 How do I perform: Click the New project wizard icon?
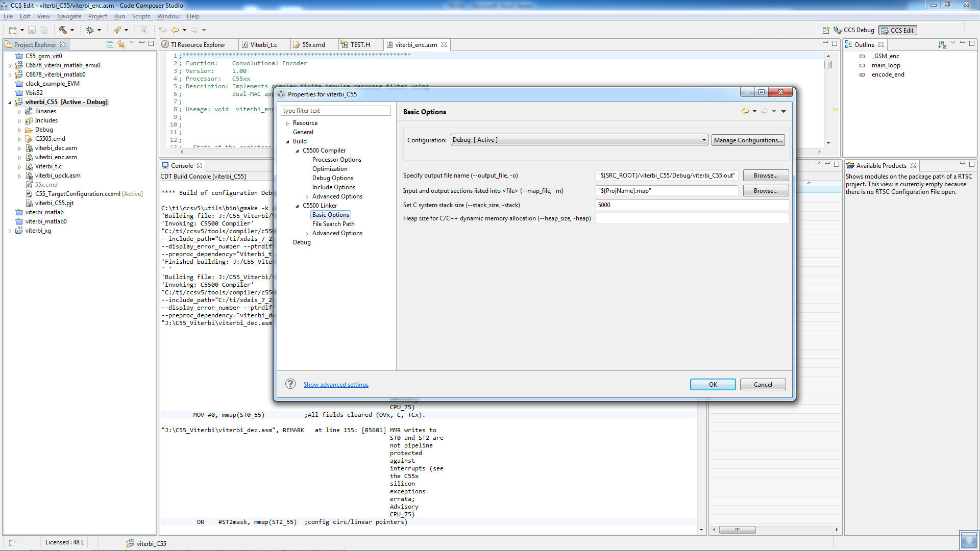pyautogui.click(x=13, y=30)
